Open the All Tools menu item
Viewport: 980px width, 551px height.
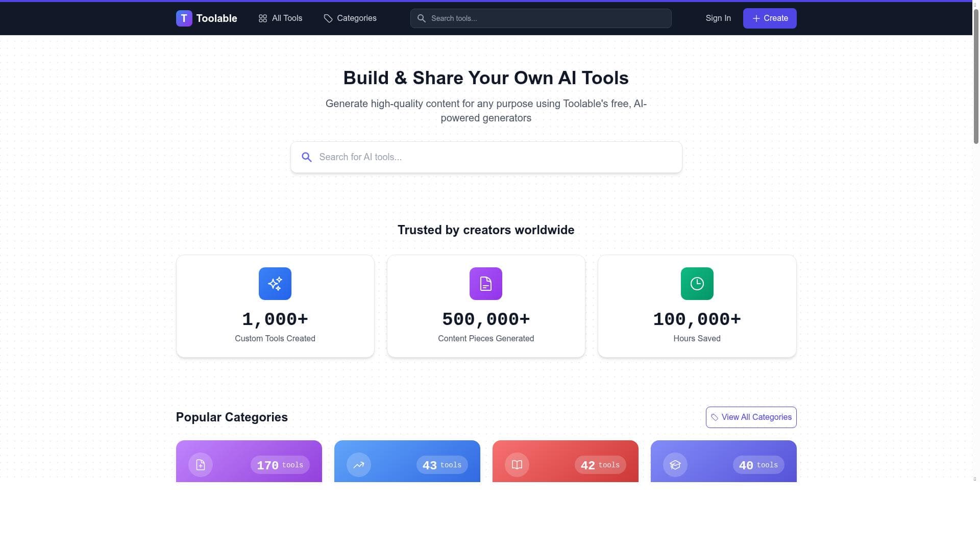[x=280, y=18]
